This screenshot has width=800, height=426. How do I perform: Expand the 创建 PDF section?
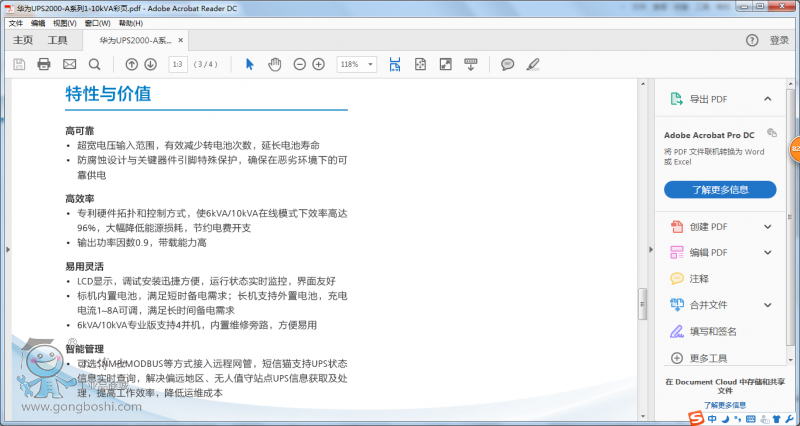767,226
